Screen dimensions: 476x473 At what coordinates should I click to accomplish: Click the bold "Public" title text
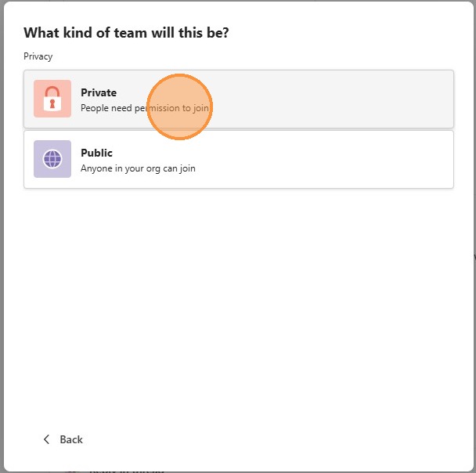click(96, 153)
